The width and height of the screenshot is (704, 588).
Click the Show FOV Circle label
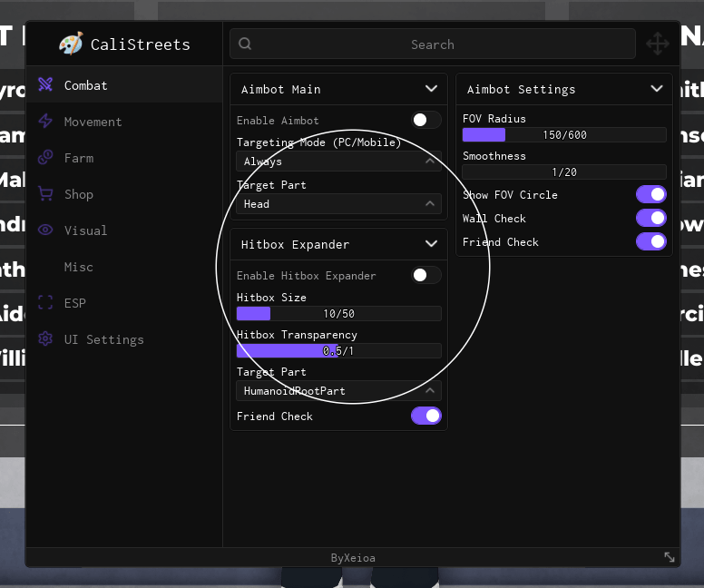click(x=510, y=195)
